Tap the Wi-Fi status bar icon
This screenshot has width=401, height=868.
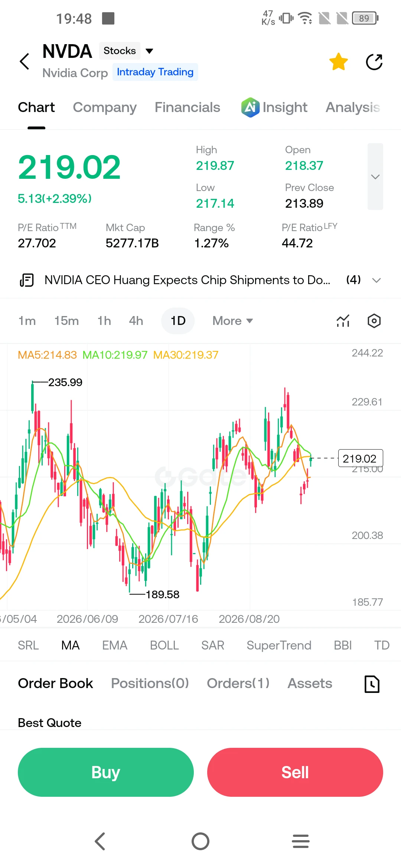(x=305, y=18)
